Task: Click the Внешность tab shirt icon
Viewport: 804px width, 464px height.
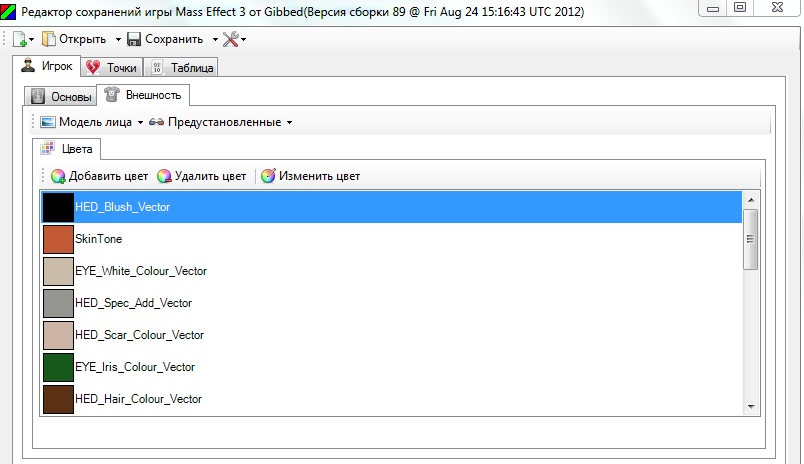Action: click(x=112, y=94)
